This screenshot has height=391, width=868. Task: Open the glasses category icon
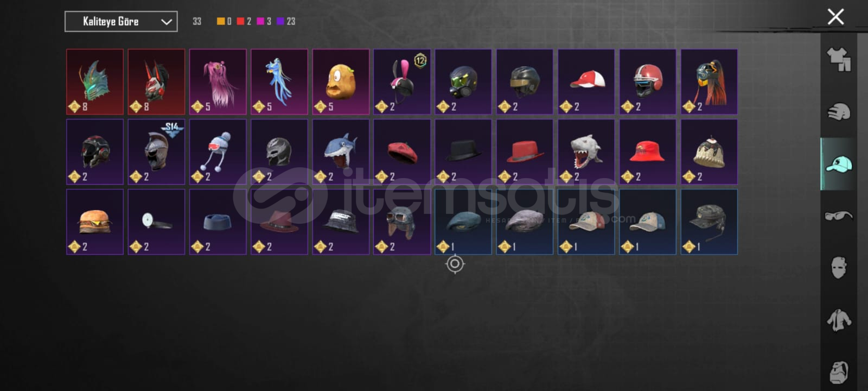[x=839, y=216]
